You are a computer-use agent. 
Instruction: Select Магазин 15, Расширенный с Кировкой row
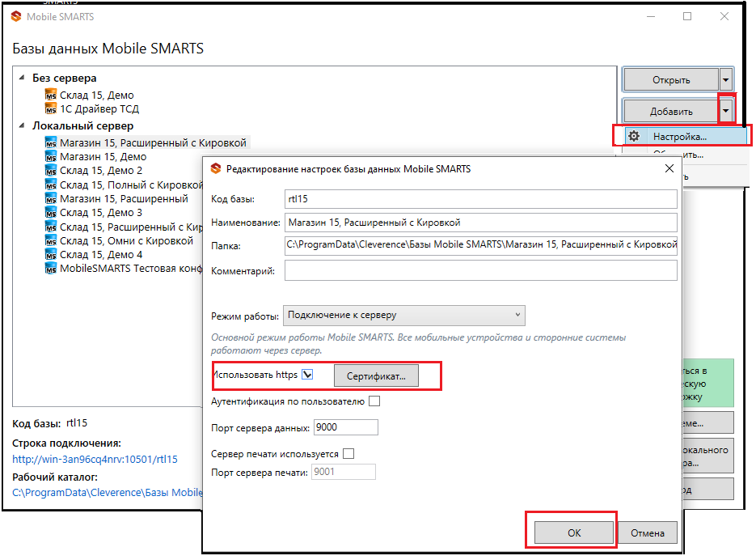(x=153, y=143)
